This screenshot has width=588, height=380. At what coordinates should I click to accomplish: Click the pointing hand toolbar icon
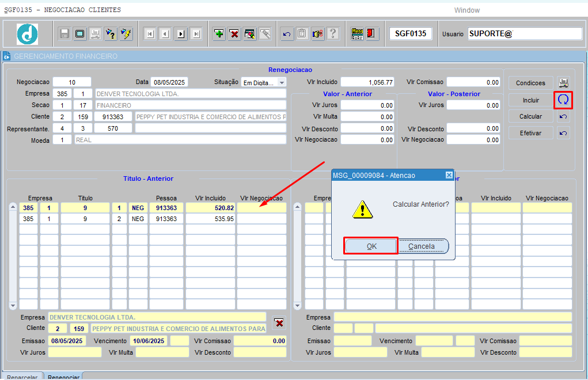pos(318,34)
